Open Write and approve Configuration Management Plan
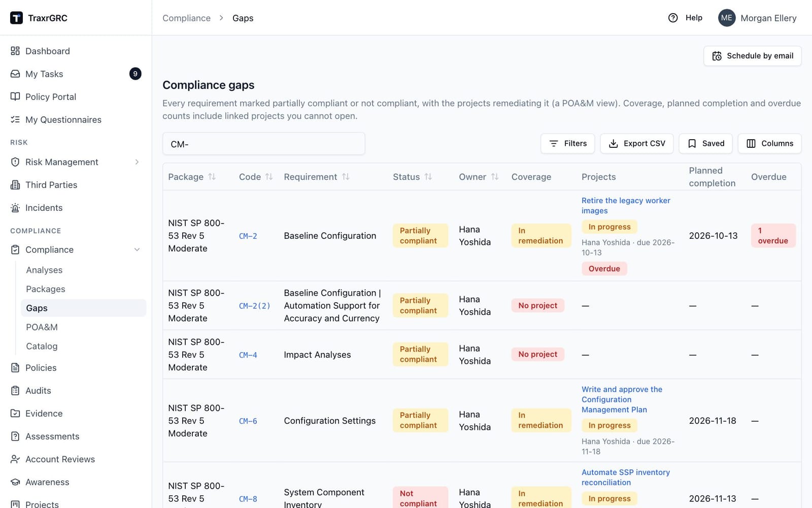Viewport: 812px width, 508px height. coord(622,399)
